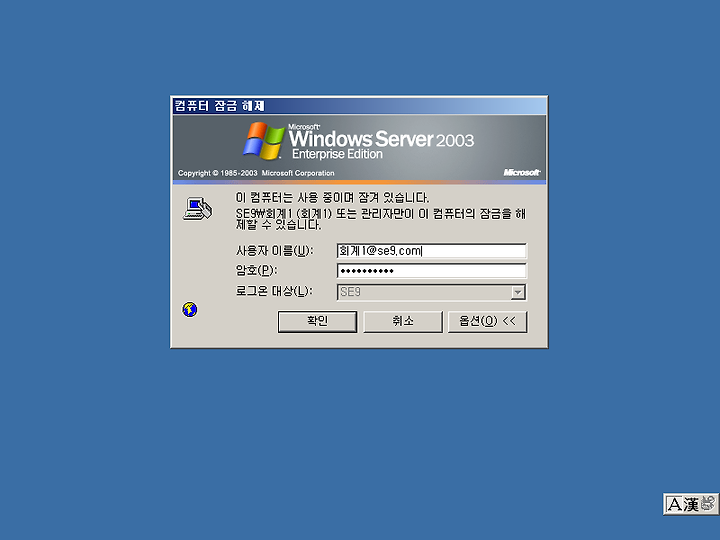Open the 로그온 대상 SE9 combo box
720x540 pixels.
[432, 292]
